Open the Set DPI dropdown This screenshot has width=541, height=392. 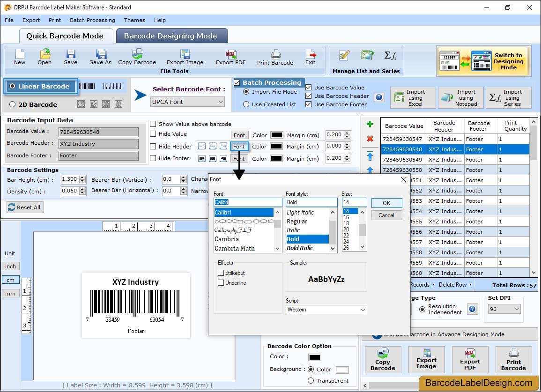pos(504,309)
